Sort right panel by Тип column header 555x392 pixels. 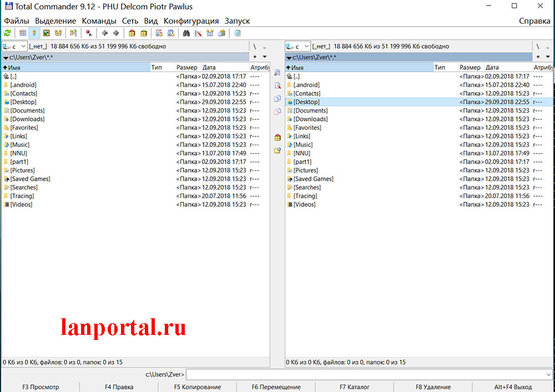[x=446, y=67]
